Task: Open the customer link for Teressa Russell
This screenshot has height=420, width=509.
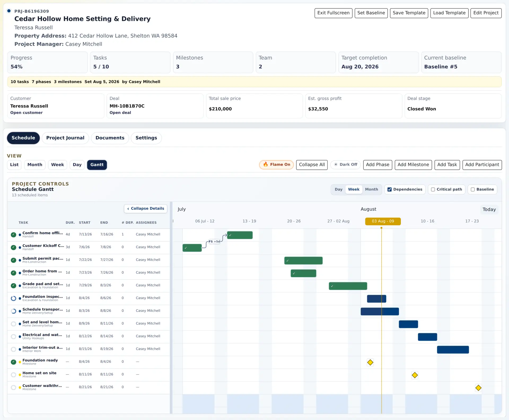Action: [x=27, y=113]
